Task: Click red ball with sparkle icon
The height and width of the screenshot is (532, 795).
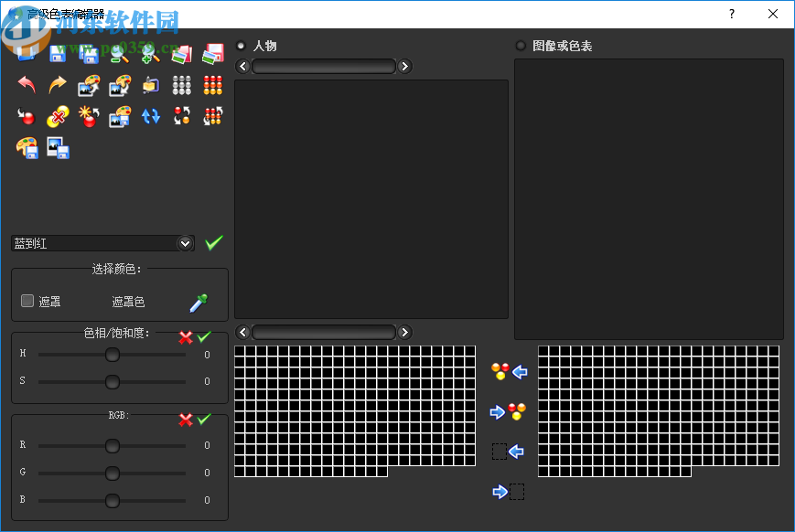Action: [x=89, y=116]
